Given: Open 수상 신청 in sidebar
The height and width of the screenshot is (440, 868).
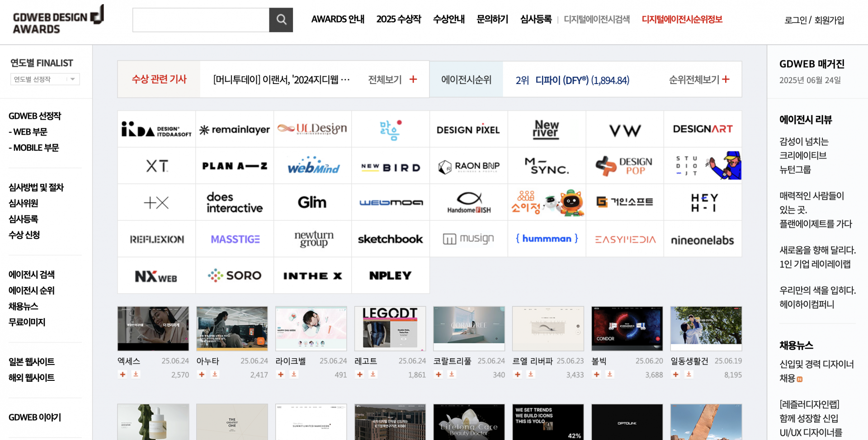Looking at the screenshot, I should [x=24, y=235].
